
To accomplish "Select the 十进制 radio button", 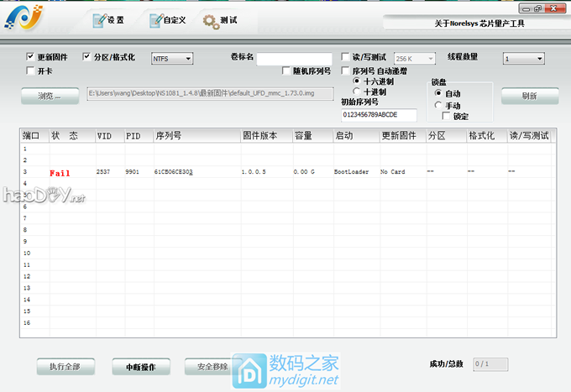I will pos(357,91).
